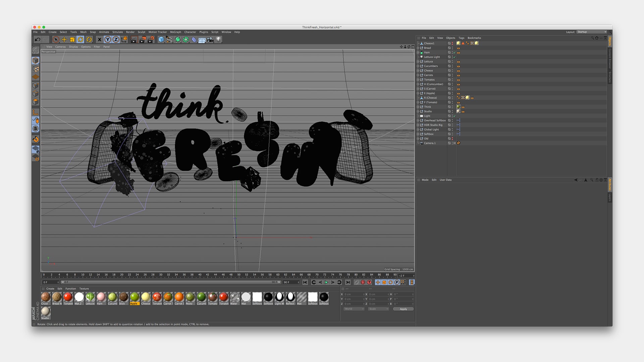Expand the Cucumbers object group
Image resolution: width=644 pixels, height=362 pixels.
point(418,66)
